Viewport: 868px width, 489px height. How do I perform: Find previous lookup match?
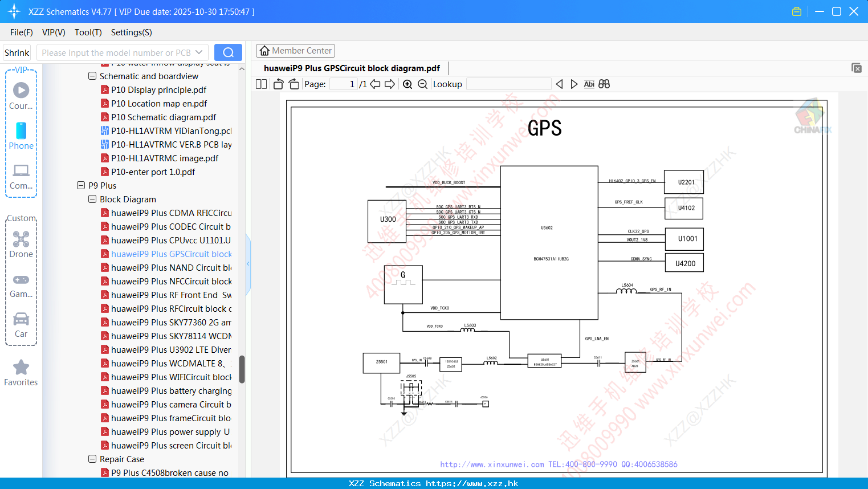click(559, 84)
